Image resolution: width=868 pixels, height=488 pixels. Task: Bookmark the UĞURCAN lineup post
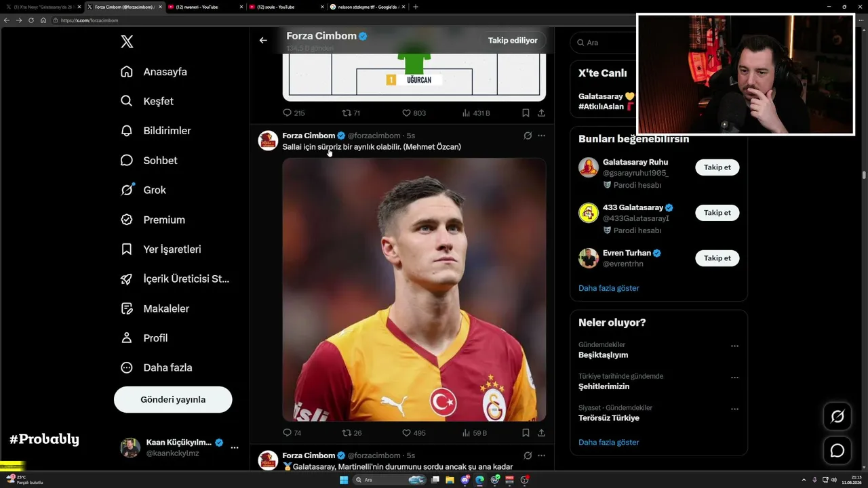tap(526, 113)
